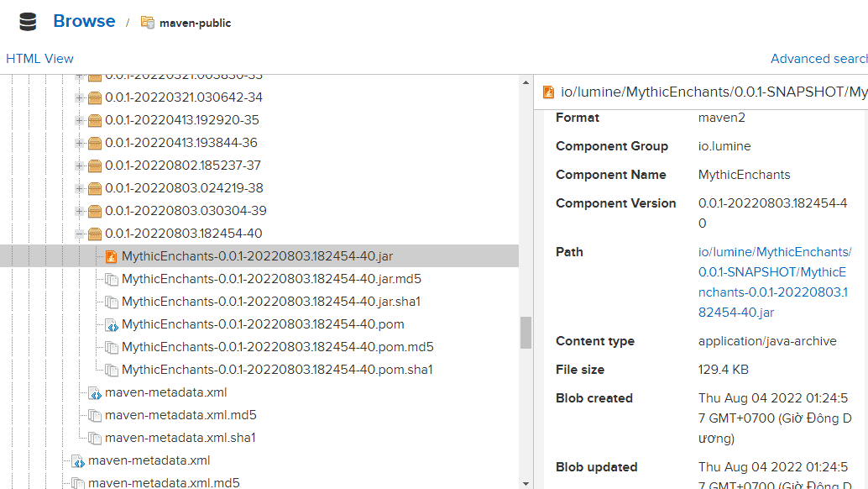Select maven-metadata.xml.sha1 tree item
This screenshot has height=489, width=868.
pyautogui.click(x=180, y=438)
